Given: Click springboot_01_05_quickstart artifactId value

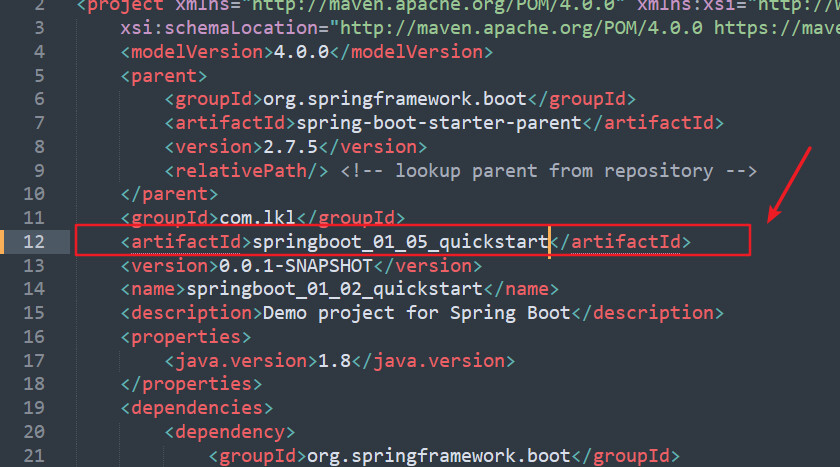Looking at the screenshot, I should 401,242.
